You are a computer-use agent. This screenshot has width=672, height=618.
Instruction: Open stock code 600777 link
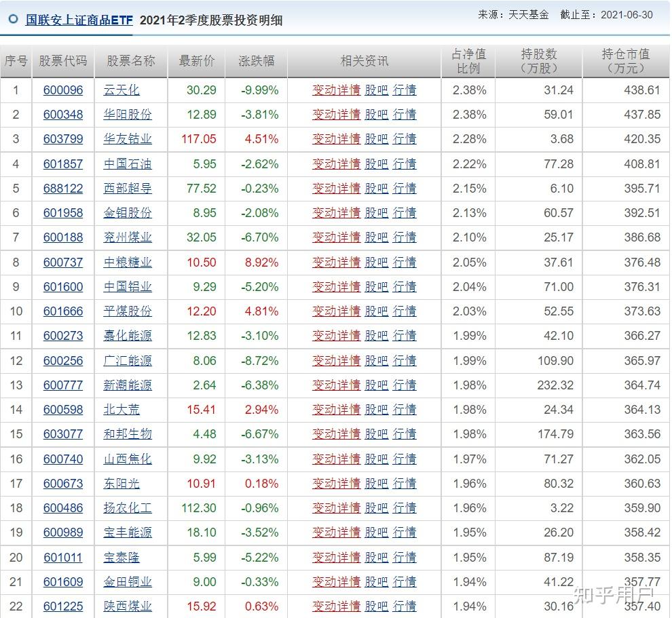click(63, 385)
